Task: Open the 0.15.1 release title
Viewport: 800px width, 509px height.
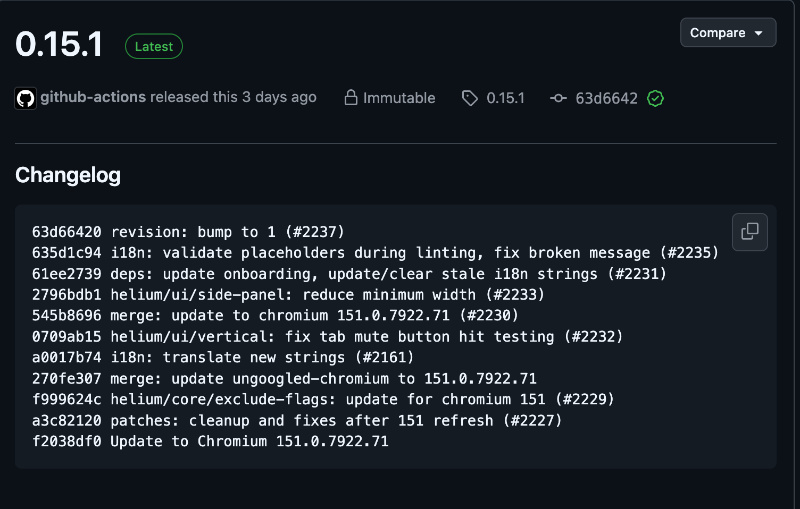Action: (59, 44)
